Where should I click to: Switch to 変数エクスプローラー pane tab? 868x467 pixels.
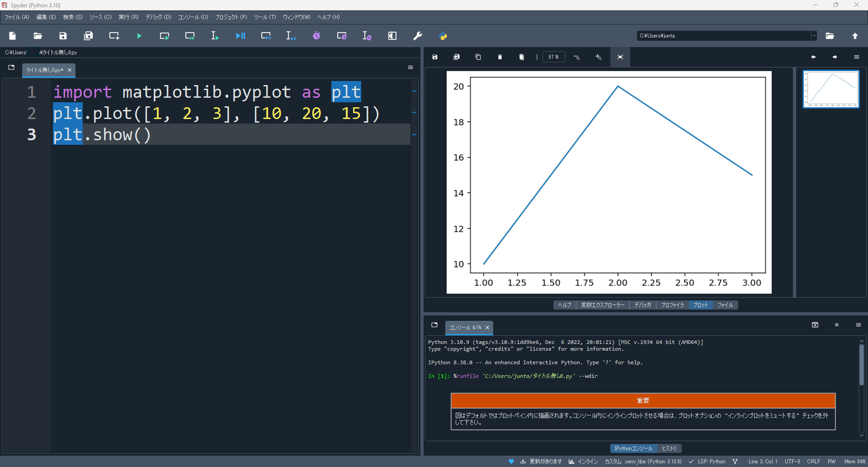603,305
